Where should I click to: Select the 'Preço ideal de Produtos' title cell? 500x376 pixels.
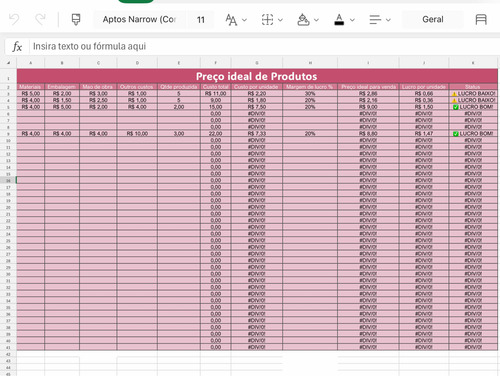click(x=257, y=76)
